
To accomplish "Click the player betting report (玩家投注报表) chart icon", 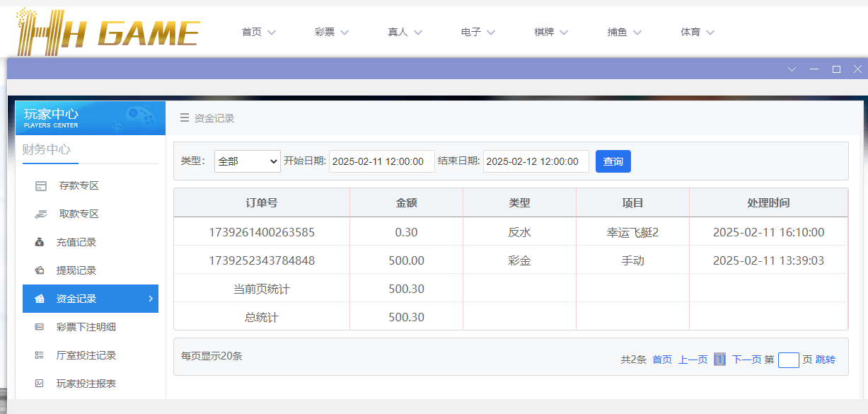I will [x=40, y=384].
